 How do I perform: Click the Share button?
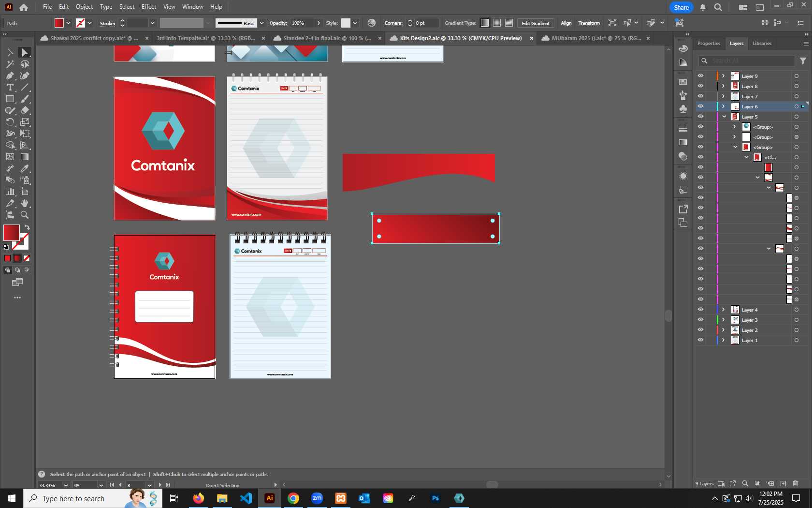coord(681,7)
